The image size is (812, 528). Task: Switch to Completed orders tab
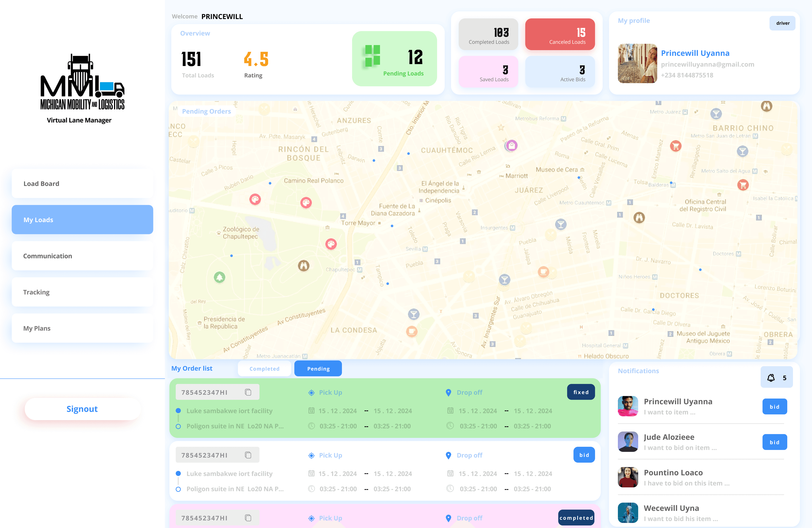(264, 369)
